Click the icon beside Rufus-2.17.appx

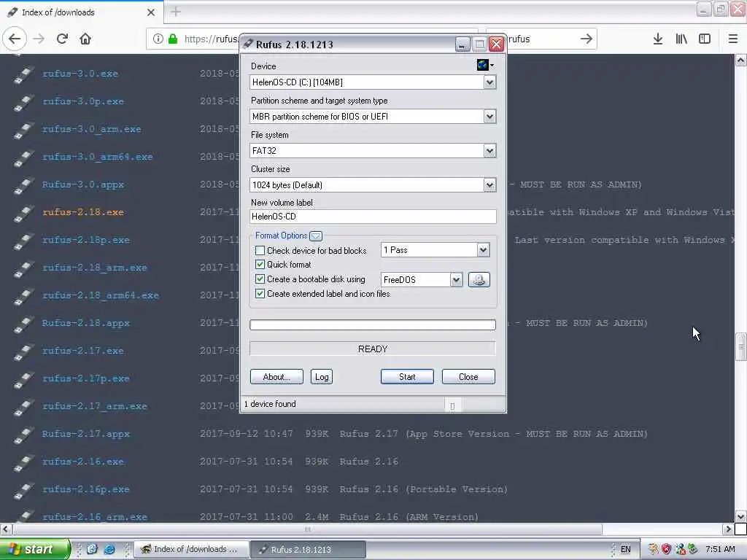coord(24,435)
